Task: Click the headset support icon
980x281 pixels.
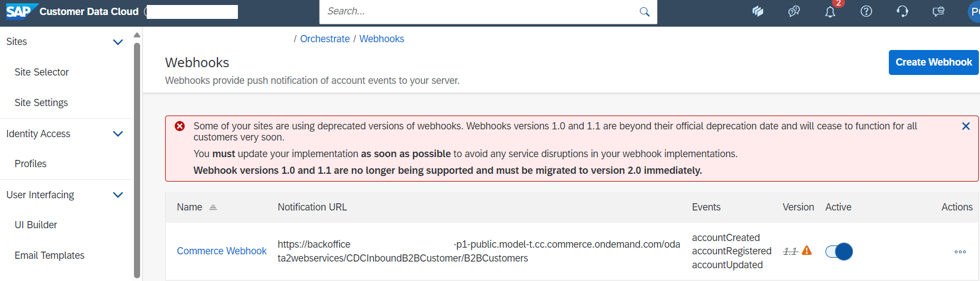Action: [x=902, y=11]
